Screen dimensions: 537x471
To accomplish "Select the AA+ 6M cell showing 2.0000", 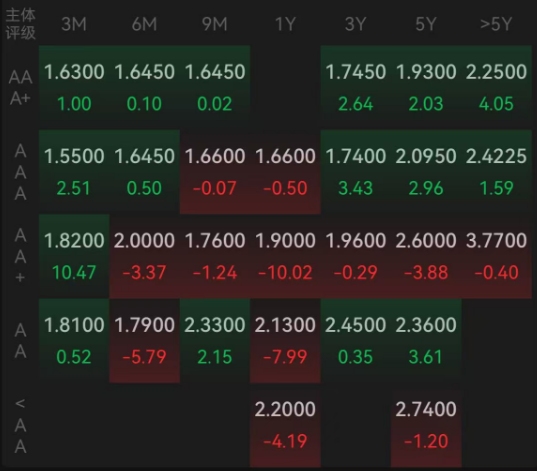I will tap(145, 256).
